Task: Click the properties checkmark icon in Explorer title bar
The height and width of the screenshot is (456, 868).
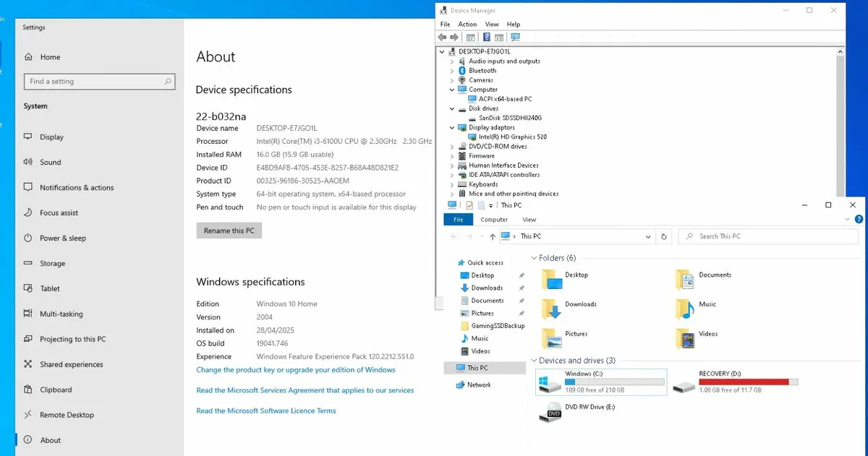Action: [x=469, y=205]
